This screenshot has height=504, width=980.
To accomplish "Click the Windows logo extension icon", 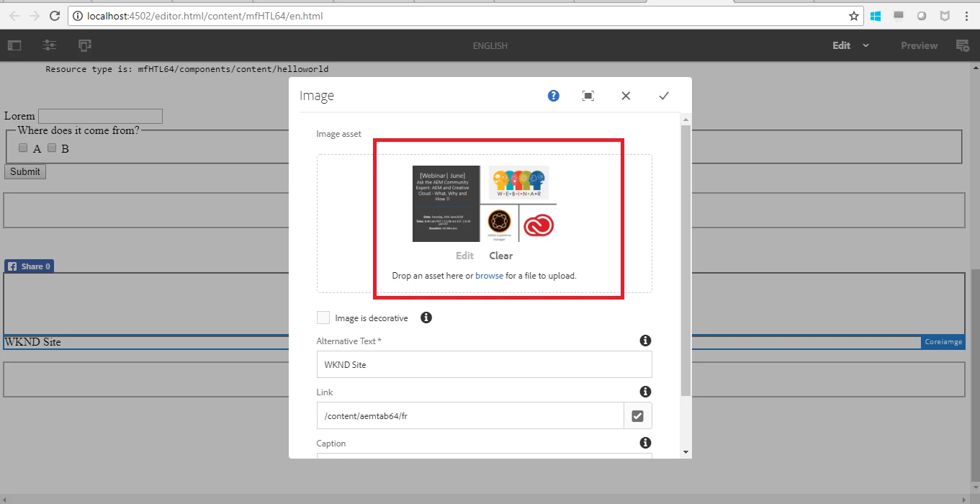I will [876, 16].
